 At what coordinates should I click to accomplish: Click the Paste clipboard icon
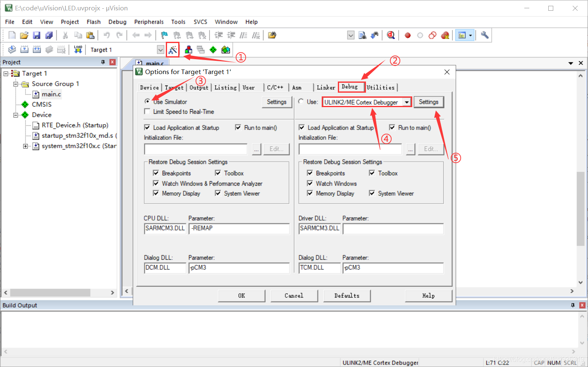(x=90, y=35)
